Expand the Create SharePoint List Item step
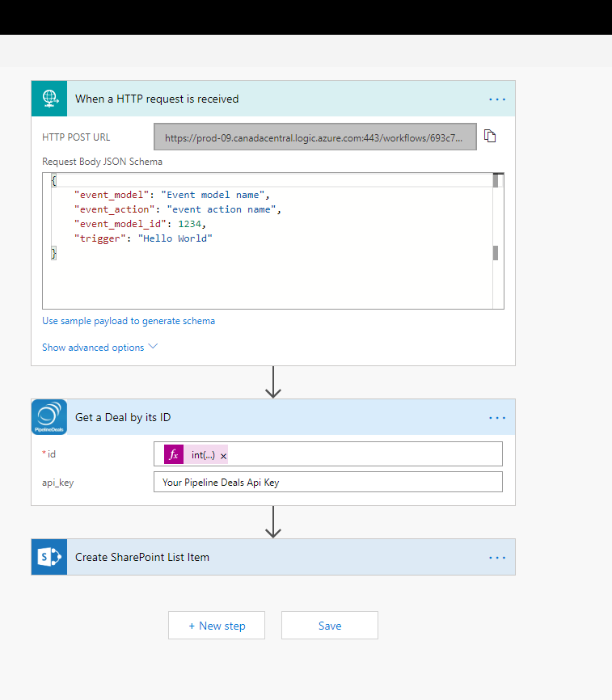 [x=243, y=558]
